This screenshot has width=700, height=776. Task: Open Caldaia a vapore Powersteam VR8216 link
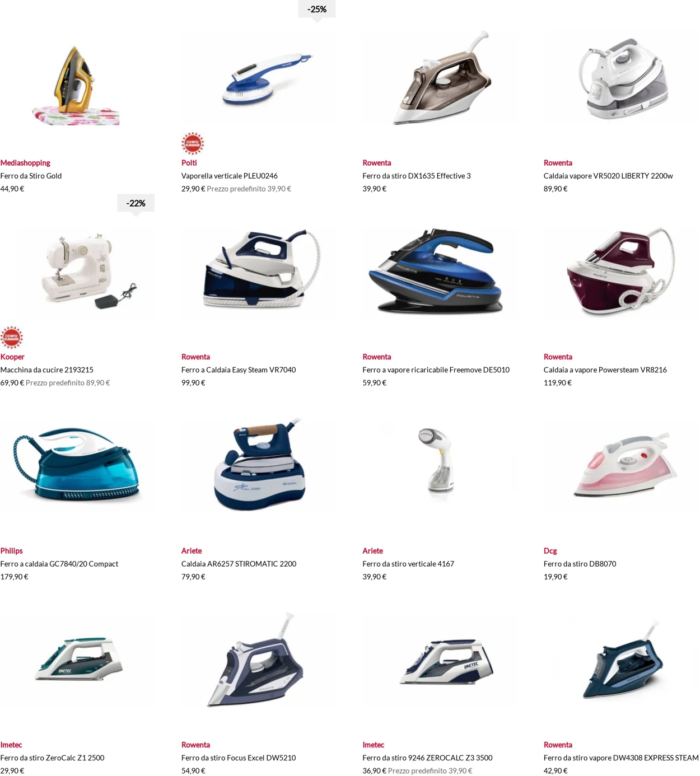[x=605, y=370]
